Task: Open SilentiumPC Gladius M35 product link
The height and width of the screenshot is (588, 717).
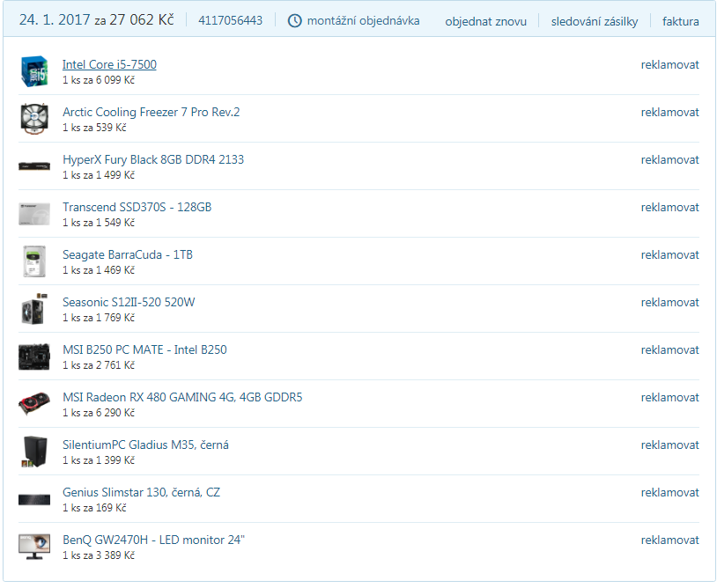Action: pyautogui.click(x=145, y=445)
